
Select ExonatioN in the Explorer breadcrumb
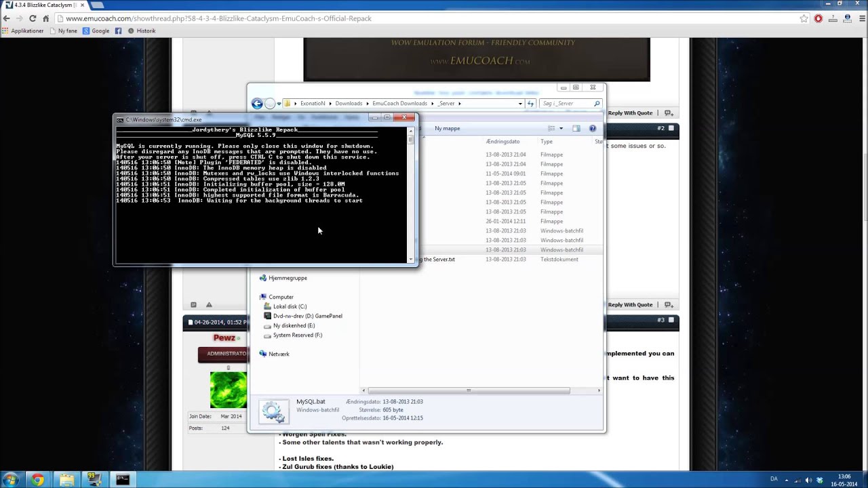click(313, 104)
